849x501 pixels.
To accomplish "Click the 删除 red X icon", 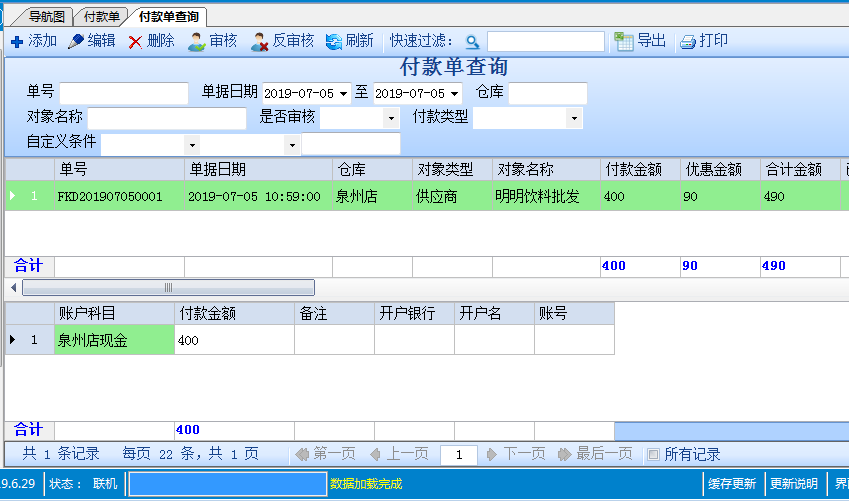I will [x=135, y=42].
